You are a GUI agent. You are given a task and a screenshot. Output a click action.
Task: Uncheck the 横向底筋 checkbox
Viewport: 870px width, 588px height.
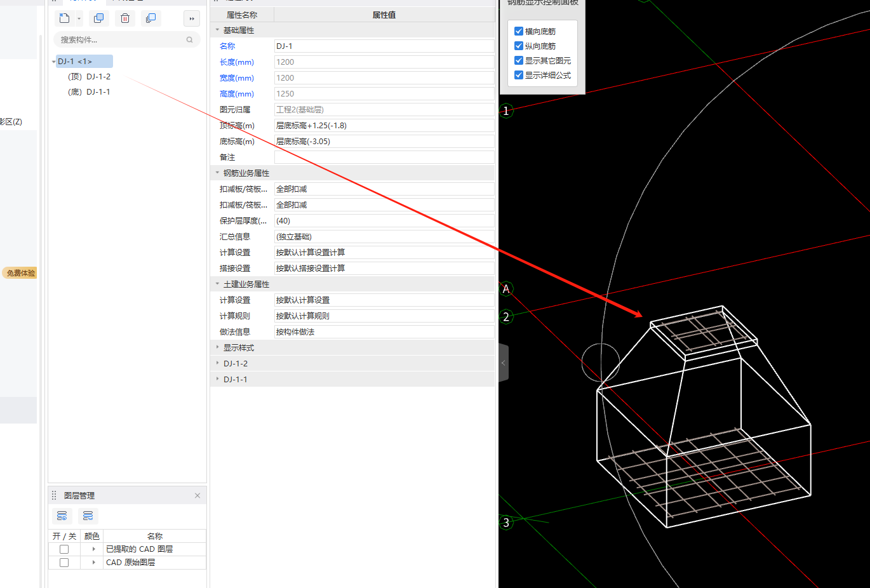519,31
